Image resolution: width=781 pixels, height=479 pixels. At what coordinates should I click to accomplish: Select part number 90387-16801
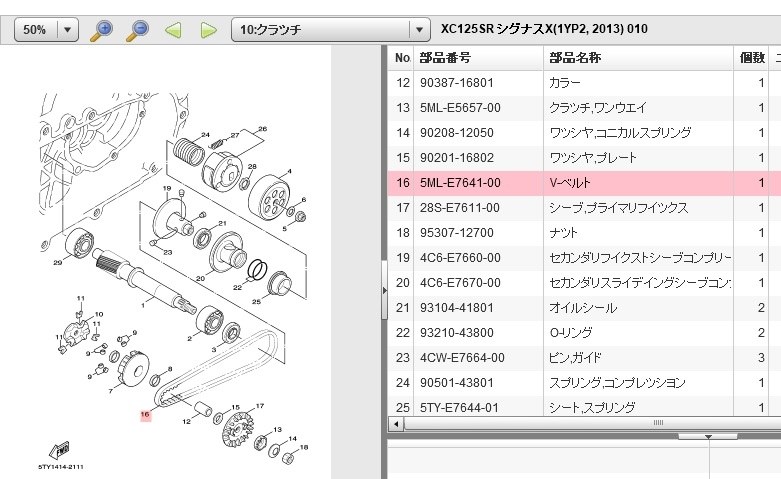(x=457, y=83)
